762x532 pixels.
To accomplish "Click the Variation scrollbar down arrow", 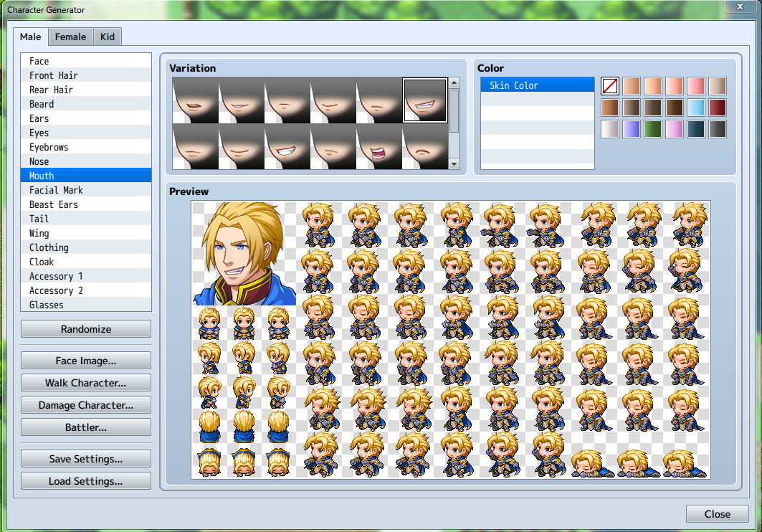I will 454,163.
